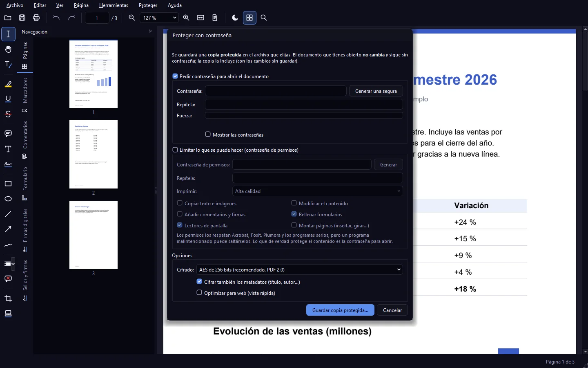Select the Hand pan tool
The height and width of the screenshot is (368, 588).
pyautogui.click(x=8, y=49)
